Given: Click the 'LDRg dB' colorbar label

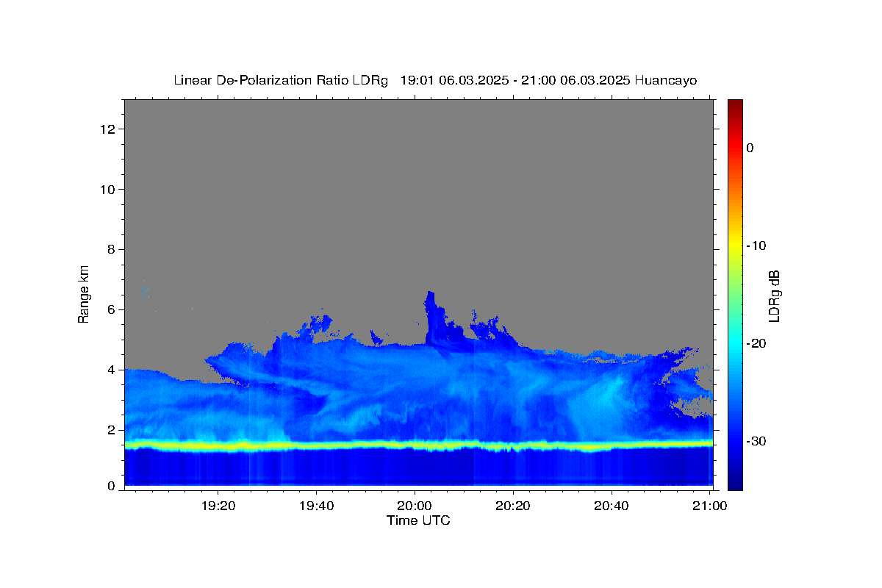Looking at the screenshot, I should pyautogui.click(x=774, y=295).
